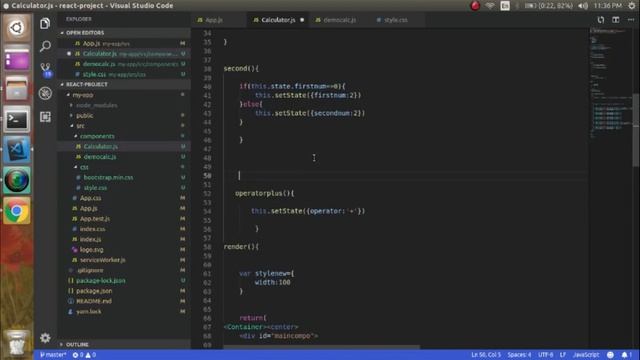Open yarn.lock in file tree
The width and height of the screenshot is (640, 360).
(x=89, y=311)
